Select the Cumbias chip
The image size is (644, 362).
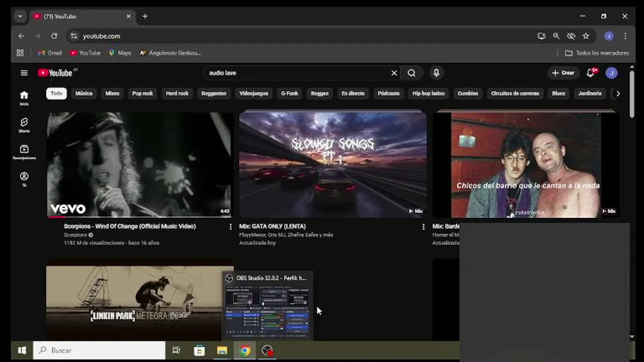click(468, 94)
